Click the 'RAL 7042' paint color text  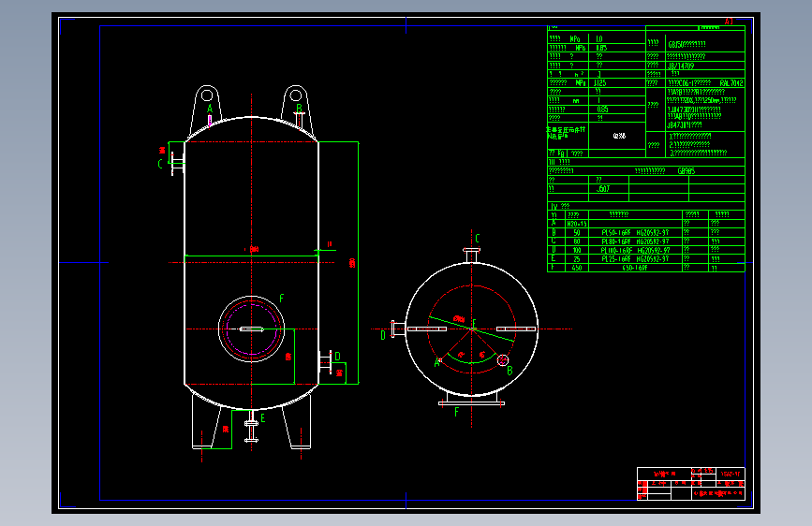[x=731, y=83]
